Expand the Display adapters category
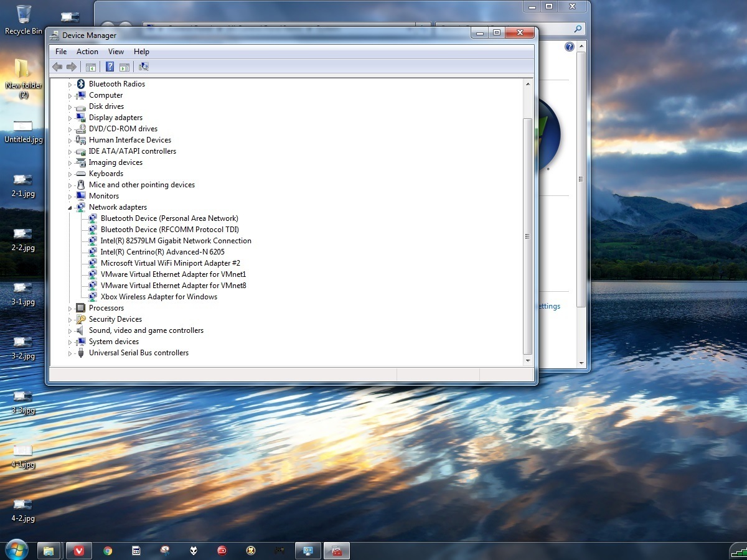Viewport: 747px width, 560px height. (70, 118)
